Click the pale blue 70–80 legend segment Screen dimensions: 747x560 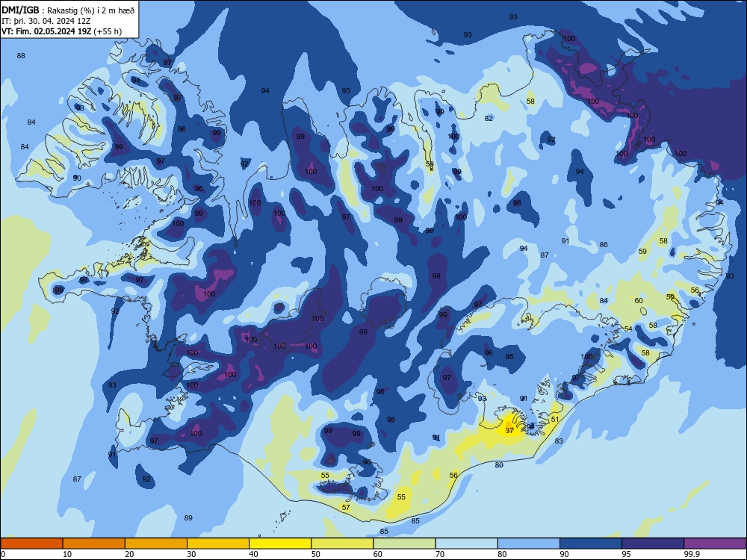point(466,544)
